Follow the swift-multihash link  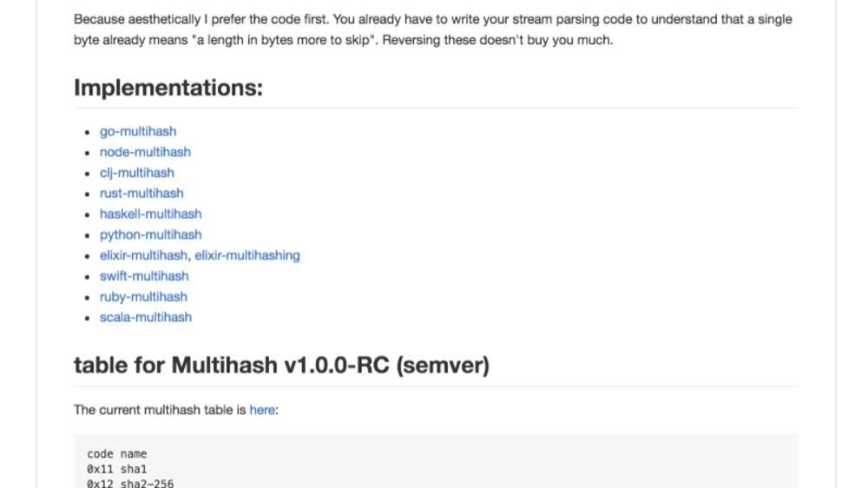144,276
